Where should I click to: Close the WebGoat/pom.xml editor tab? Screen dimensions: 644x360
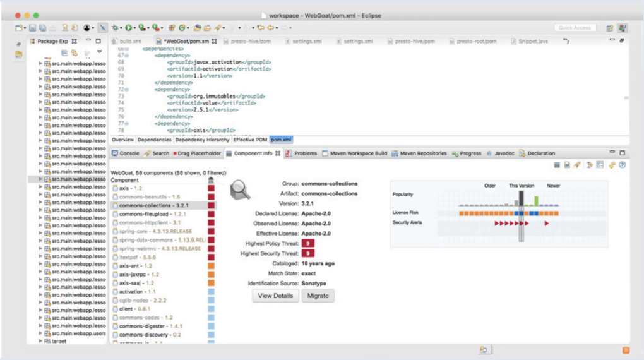[x=215, y=41]
